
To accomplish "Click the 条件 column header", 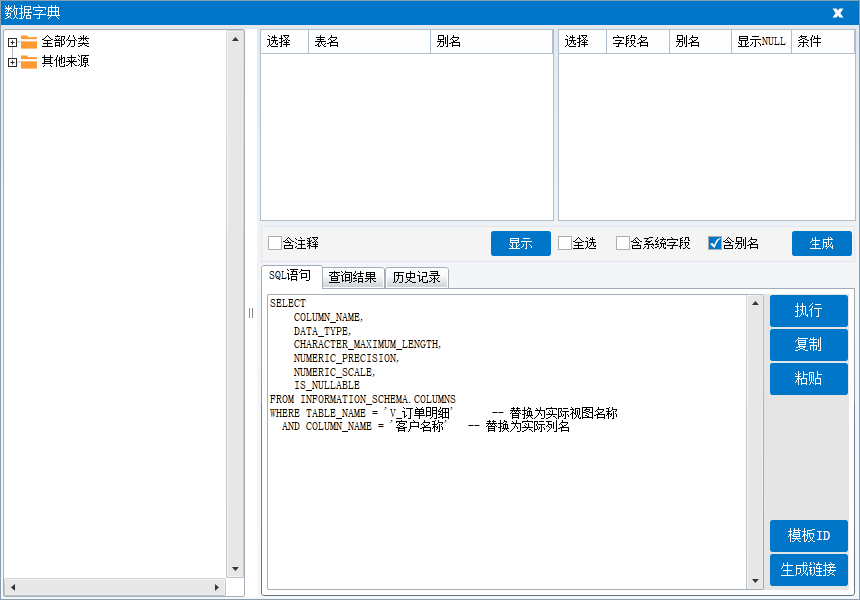I will click(x=823, y=42).
